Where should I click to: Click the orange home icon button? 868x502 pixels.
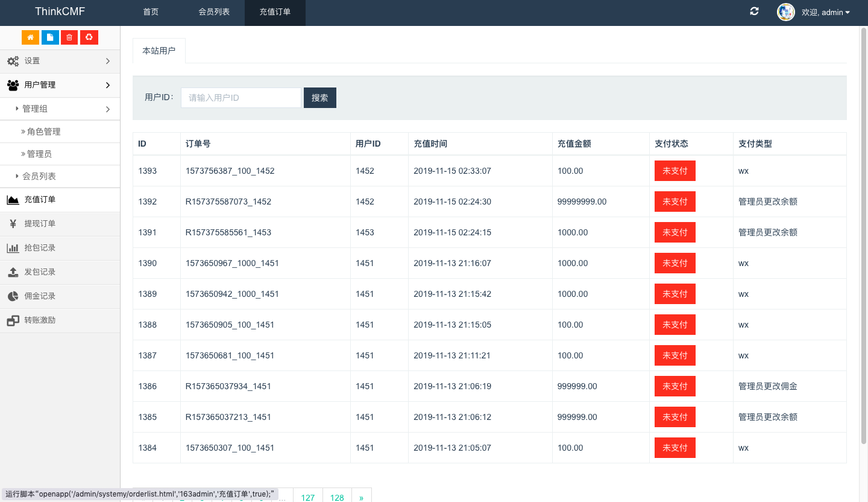(30, 37)
